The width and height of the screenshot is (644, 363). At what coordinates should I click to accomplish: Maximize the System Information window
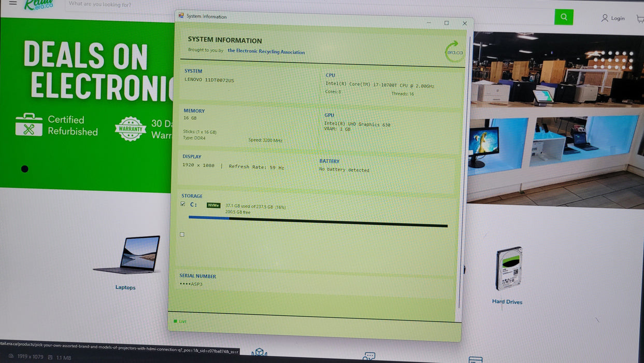pos(447,23)
